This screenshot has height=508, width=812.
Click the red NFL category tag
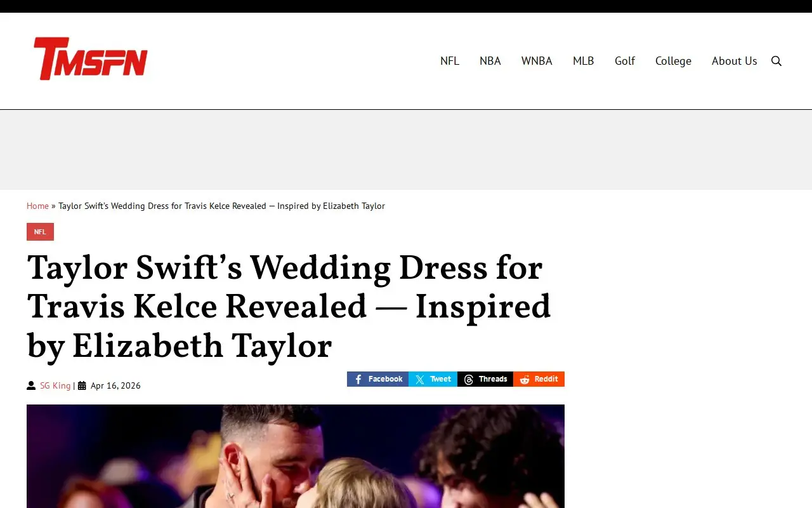click(x=40, y=232)
